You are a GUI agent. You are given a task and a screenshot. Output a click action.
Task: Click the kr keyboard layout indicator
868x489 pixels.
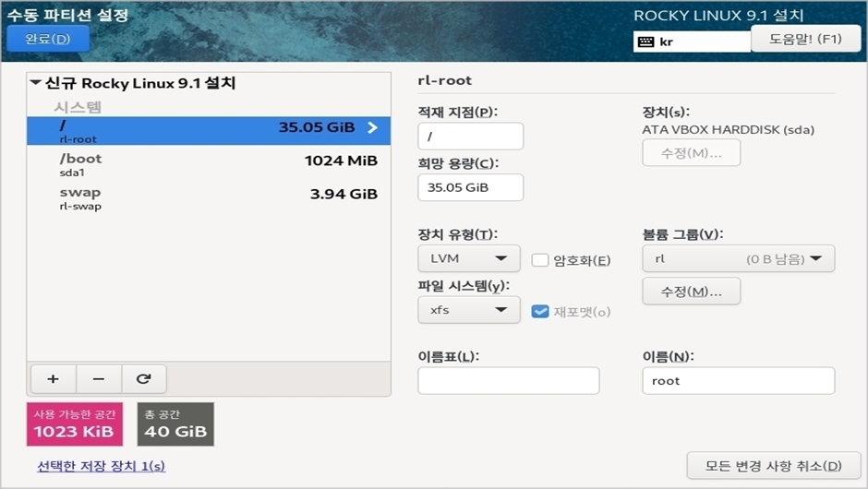tap(692, 42)
